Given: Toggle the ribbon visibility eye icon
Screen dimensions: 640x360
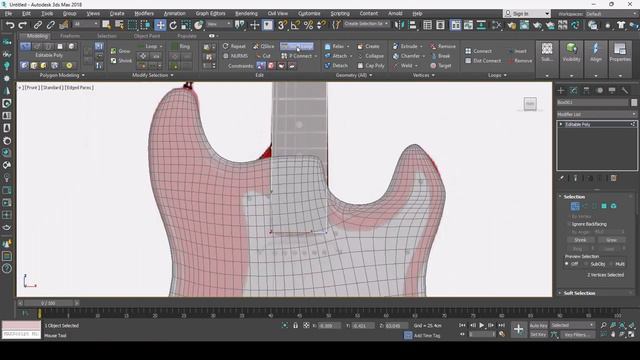Looking at the screenshot, I should [211, 36].
